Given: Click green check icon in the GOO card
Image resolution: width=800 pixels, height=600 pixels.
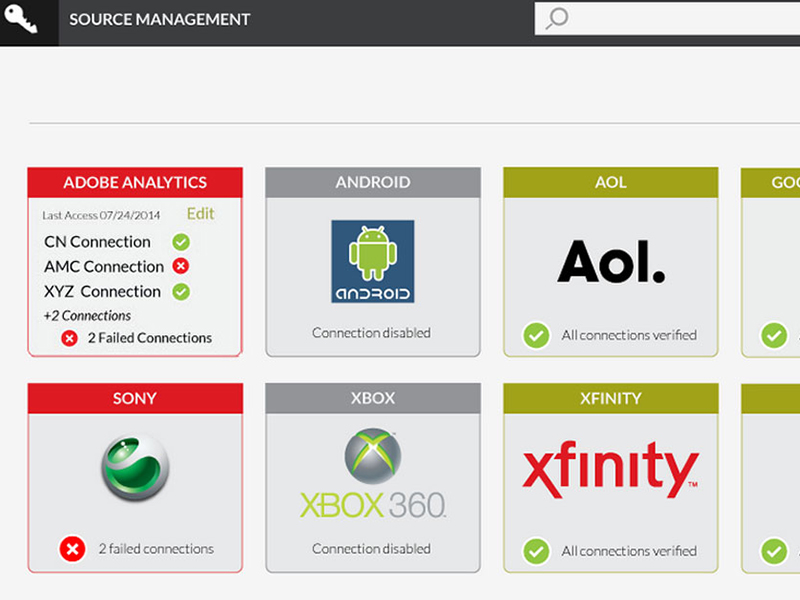Looking at the screenshot, I should coord(774,335).
